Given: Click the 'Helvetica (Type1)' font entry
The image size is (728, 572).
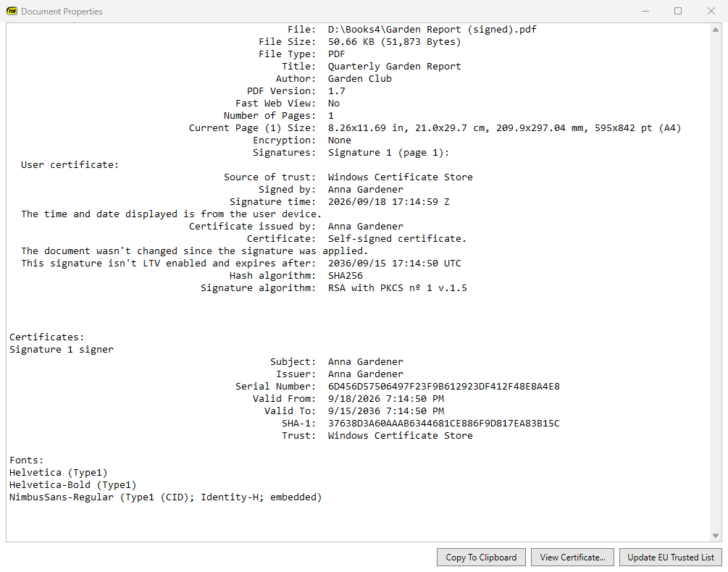Looking at the screenshot, I should click(x=59, y=473).
